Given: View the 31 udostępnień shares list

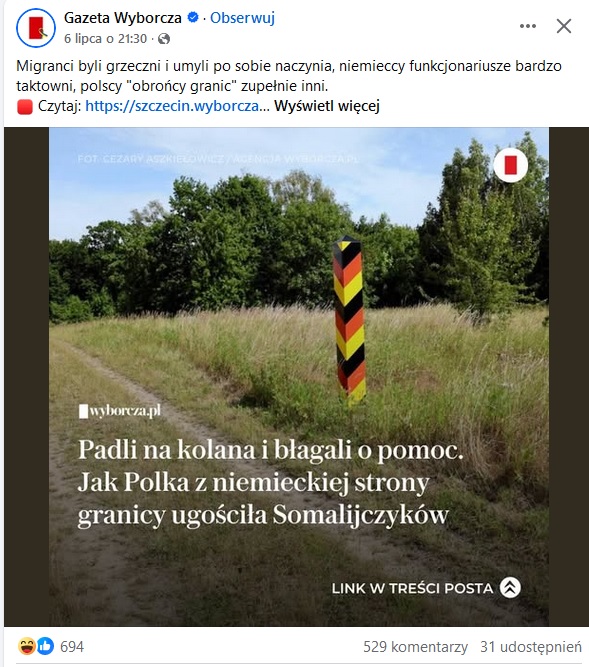Looking at the screenshot, I should 531,647.
